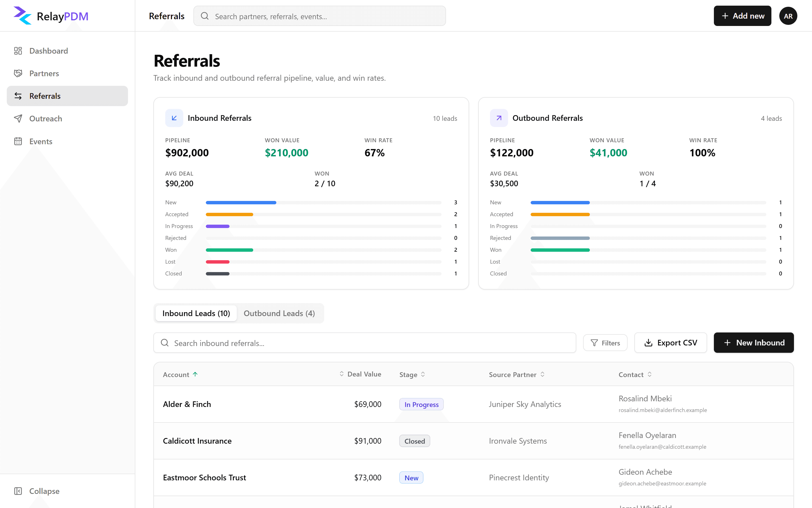Focus the global search partners field
The height and width of the screenshot is (508, 812).
click(319, 16)
